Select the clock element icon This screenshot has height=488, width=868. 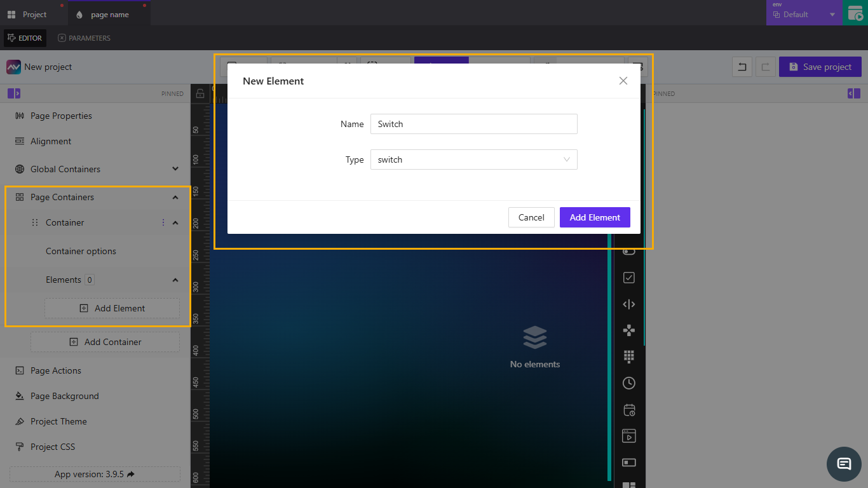pyautogui.click(x=628, y=383)
